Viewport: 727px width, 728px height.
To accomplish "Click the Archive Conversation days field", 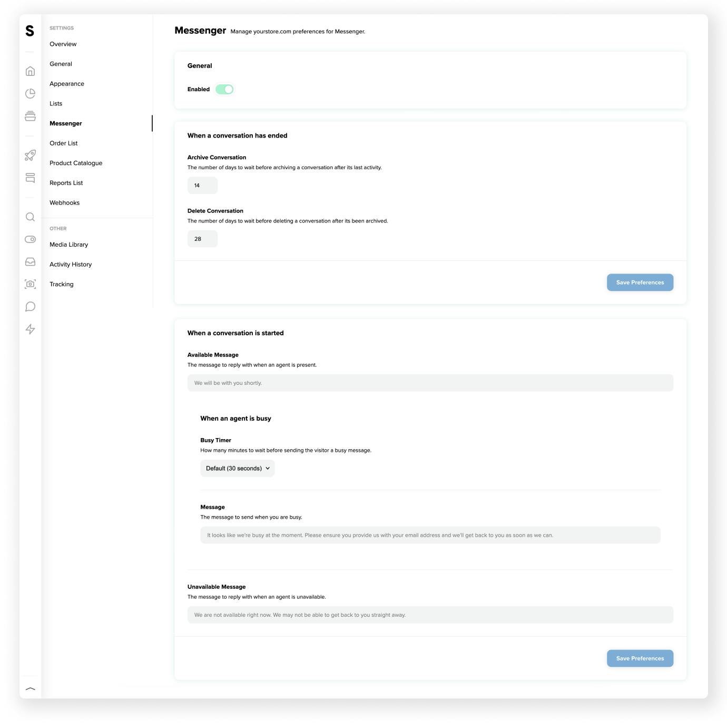I will tap(202, 186).
